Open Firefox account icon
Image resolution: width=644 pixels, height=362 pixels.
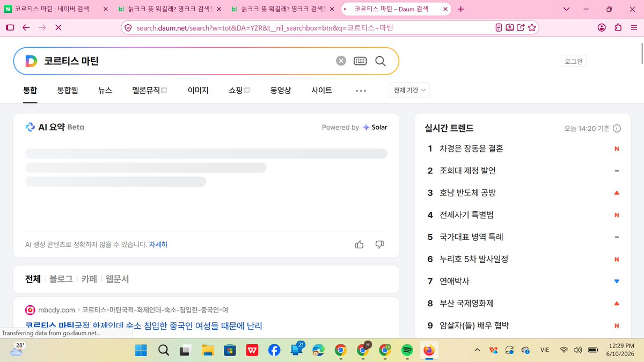coord(602,27)
